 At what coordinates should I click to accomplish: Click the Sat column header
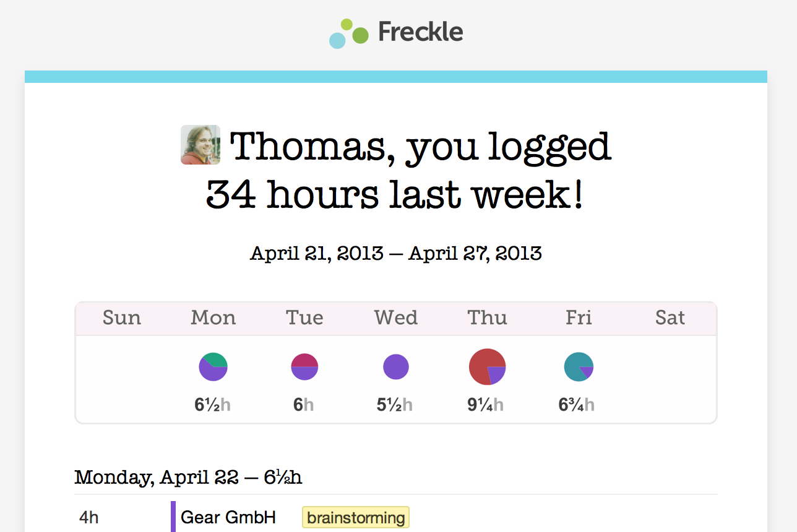coord(670,318)
